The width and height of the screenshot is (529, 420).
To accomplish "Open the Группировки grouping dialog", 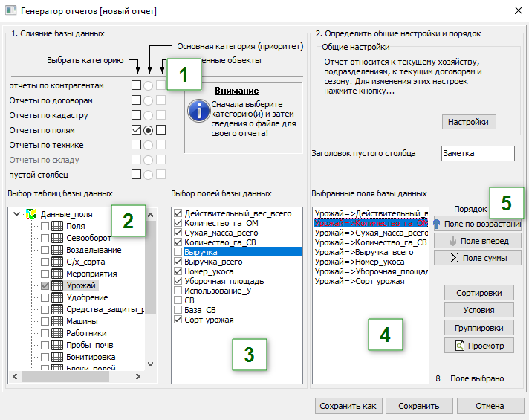I will pos(479,328).
